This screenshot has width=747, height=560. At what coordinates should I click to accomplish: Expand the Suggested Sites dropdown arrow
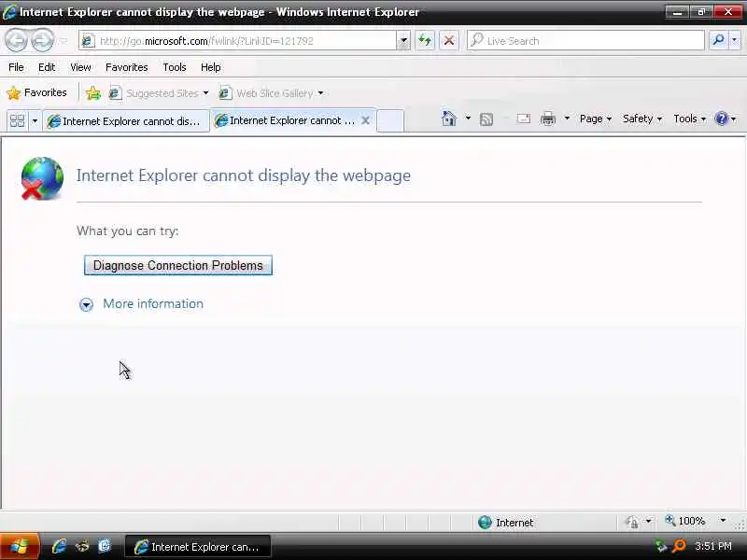click(x=205, y=92)
